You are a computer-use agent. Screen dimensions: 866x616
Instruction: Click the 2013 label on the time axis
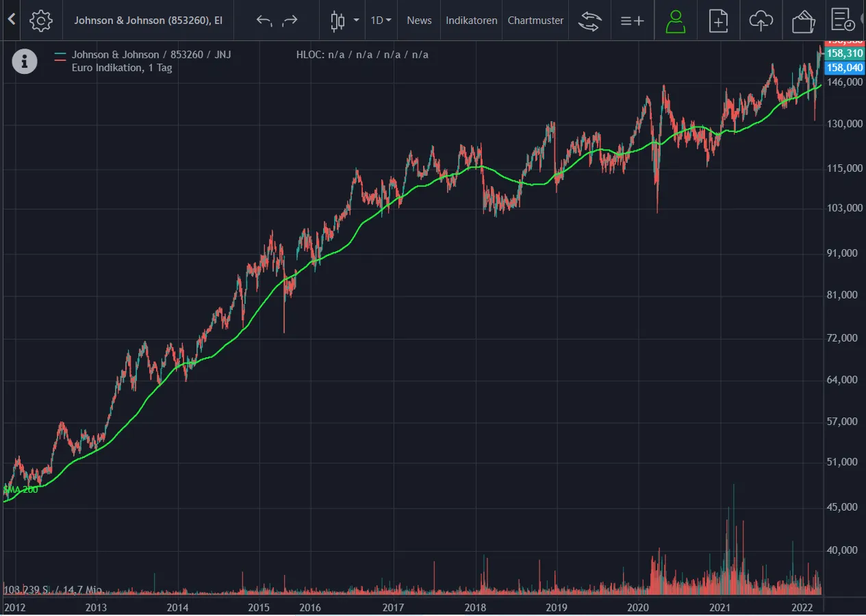click(x=96, y=606)
